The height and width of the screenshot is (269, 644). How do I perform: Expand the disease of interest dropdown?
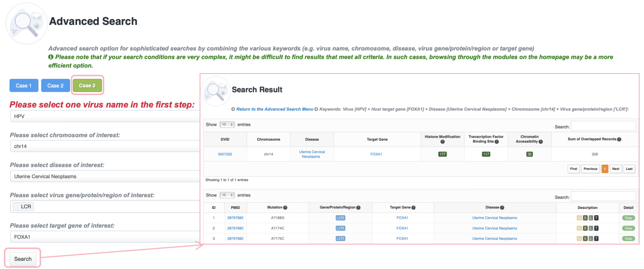click(x=105, y=177)
